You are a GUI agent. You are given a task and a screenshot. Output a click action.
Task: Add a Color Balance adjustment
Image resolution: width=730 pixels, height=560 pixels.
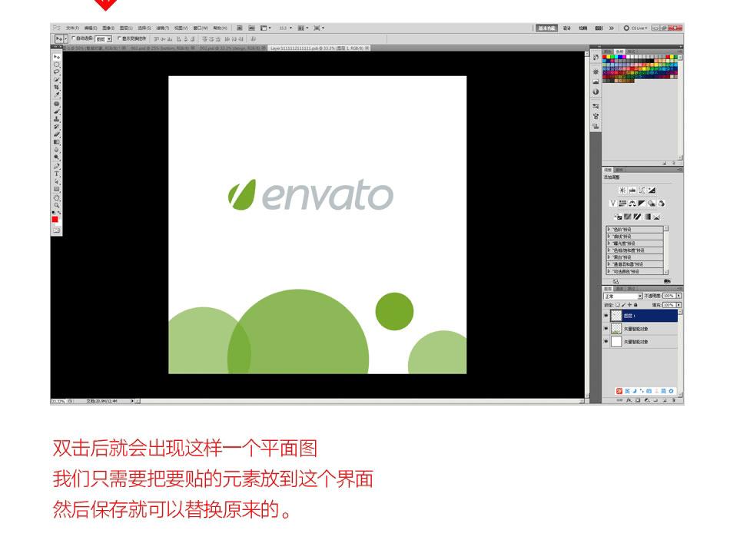pyautogui.click(x=632, y=204)
